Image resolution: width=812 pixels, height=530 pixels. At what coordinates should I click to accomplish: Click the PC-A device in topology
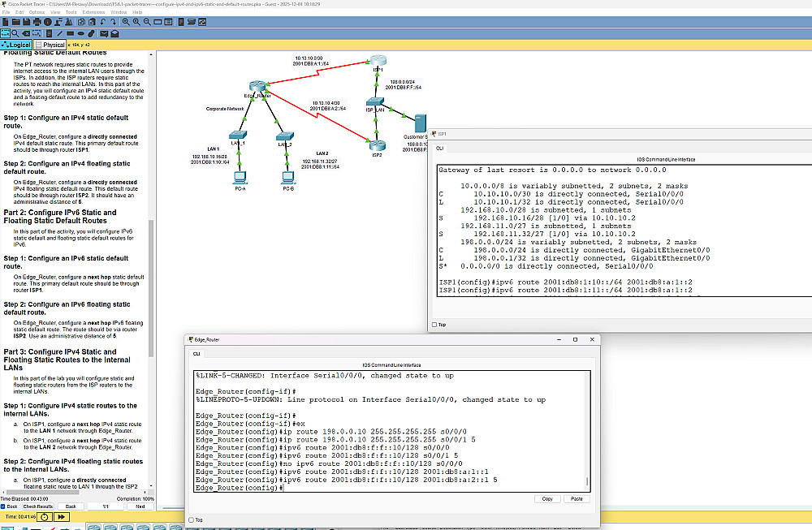[240, 178]
